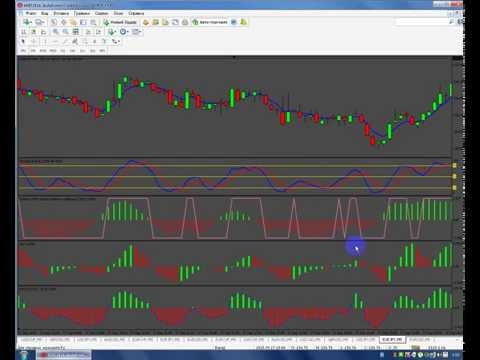Open the Вставка menu

[61, 13]
